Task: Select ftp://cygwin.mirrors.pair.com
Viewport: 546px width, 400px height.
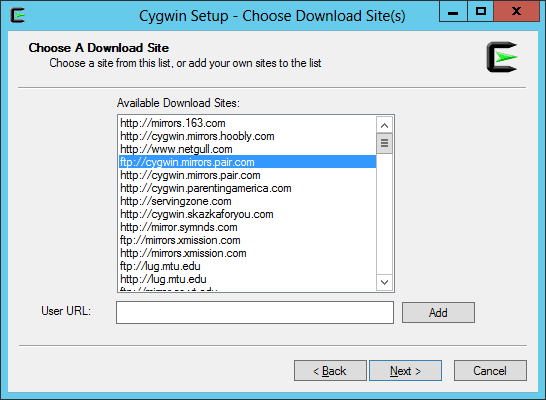Action: tap(247, 162)
